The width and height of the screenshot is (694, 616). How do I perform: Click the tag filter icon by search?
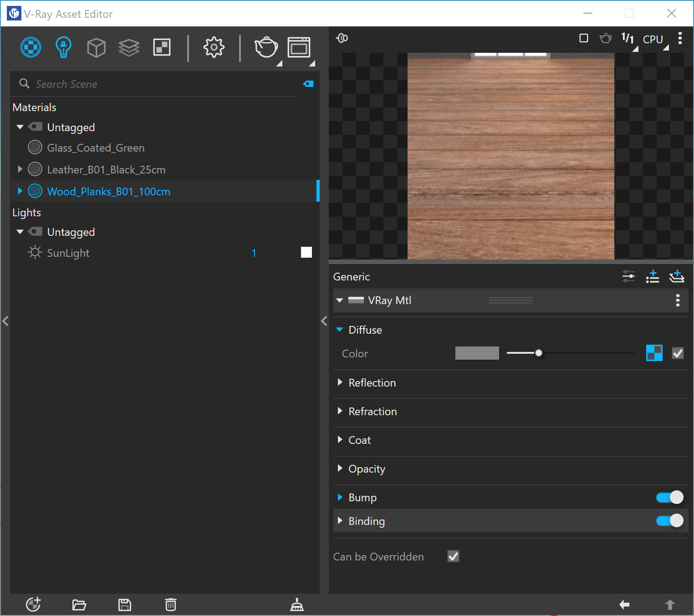click(x=308, y=84)
